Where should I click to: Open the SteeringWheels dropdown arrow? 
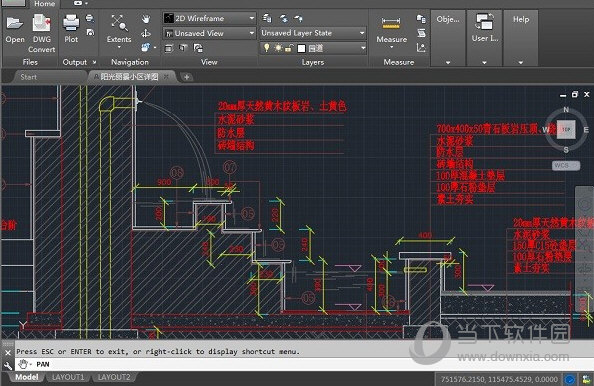[155, 48]
